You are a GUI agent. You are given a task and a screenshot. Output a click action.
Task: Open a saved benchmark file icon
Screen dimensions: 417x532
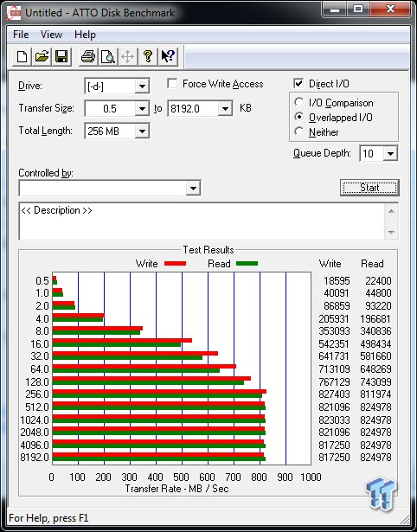pyautogui.click(x=42, y=56)
